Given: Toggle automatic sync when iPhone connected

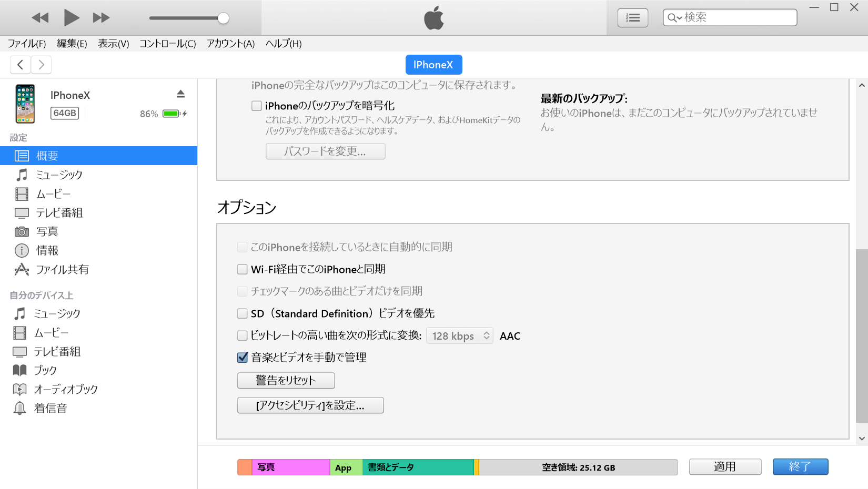Looking at the screenshot, I should (243, 247).
